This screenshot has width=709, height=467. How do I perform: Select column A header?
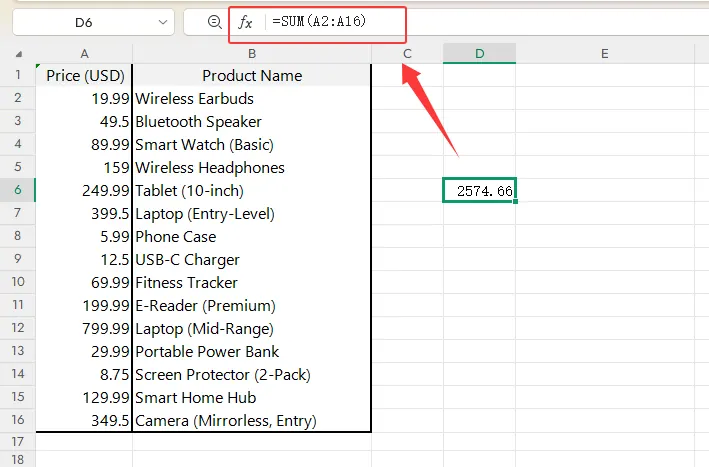click(84, 53)
